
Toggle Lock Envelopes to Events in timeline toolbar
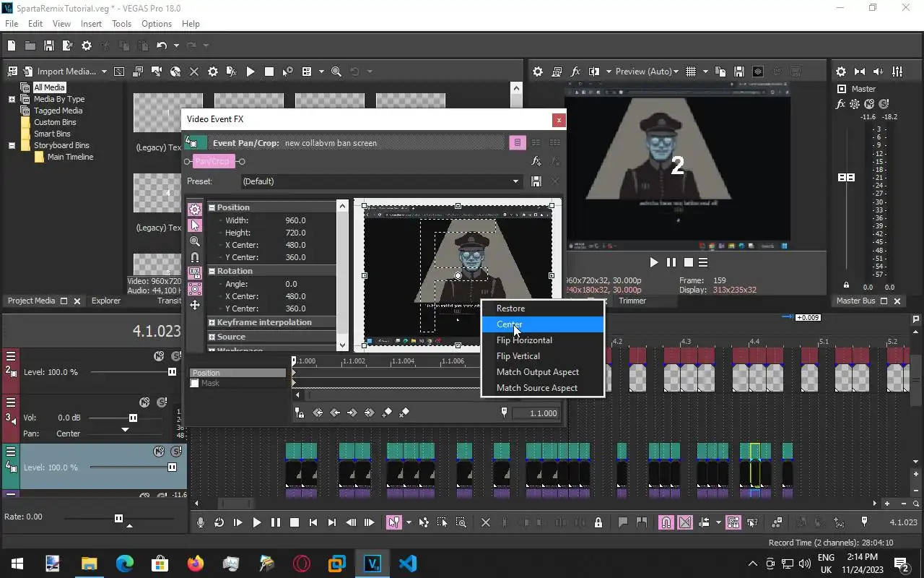tap(733, 522)
